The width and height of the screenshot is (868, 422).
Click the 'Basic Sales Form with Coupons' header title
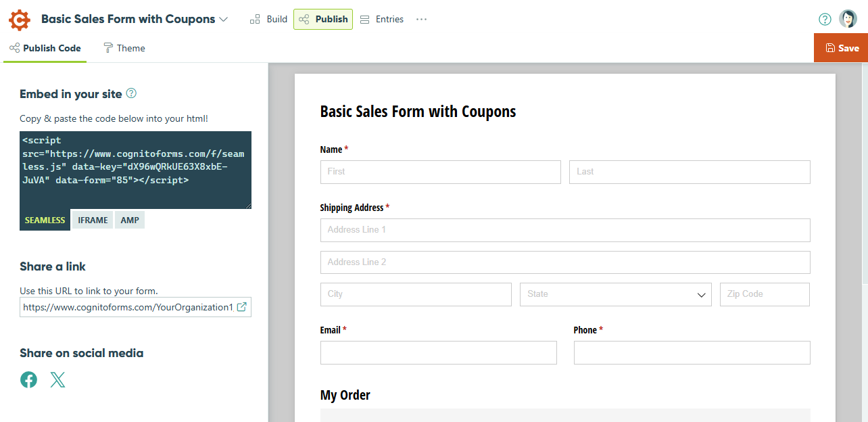tap(128, 20)
